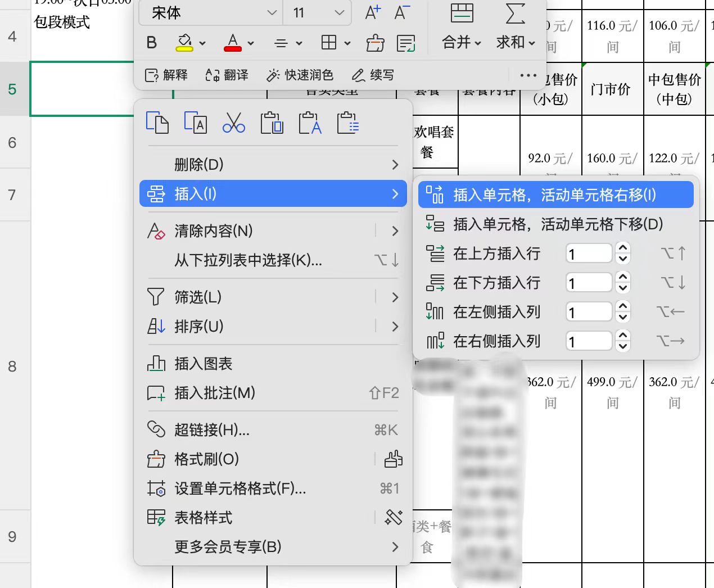Click the increase font size icon
Screen dimensions: 714x588
coord(372,13)
